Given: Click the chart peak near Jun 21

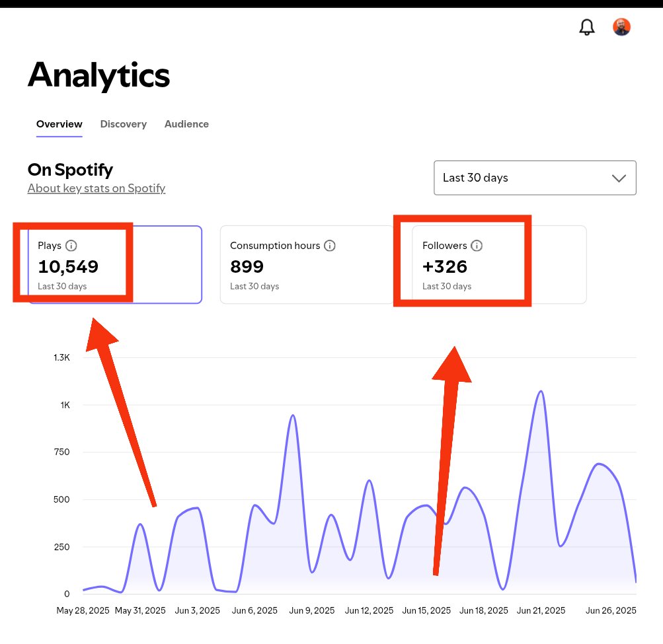Looking at the screenshot, I should (541, 391).
